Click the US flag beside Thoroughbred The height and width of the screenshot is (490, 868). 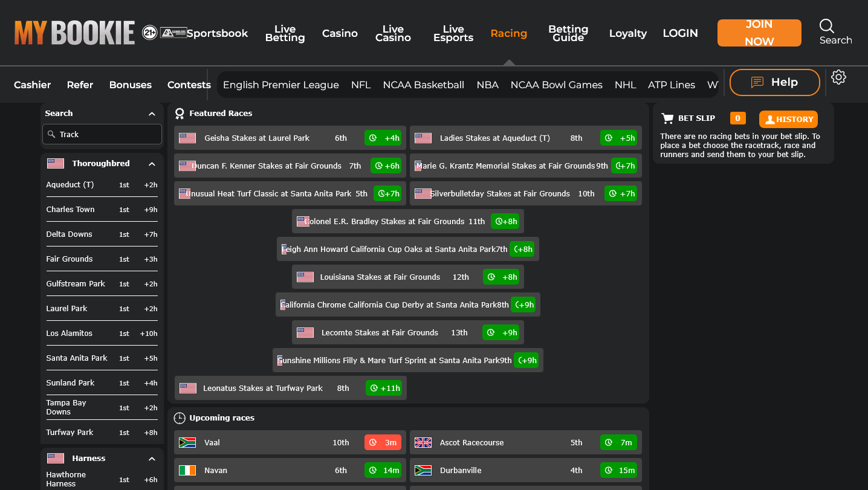coord(56,164)
